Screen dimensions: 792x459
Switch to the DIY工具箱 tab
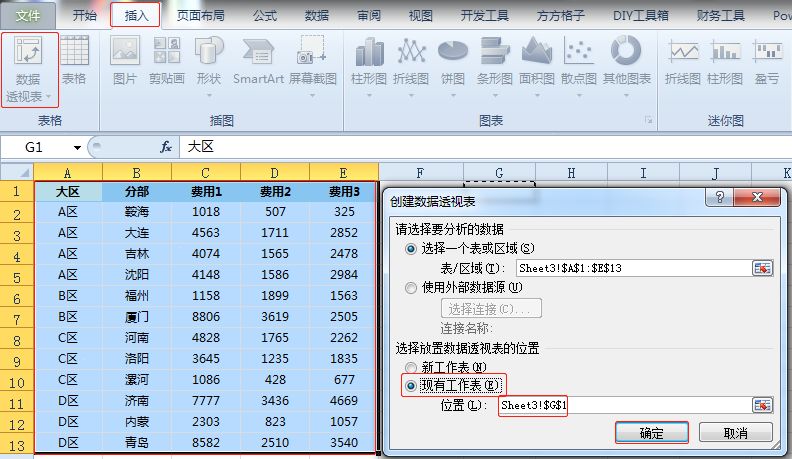coord(640,15)
